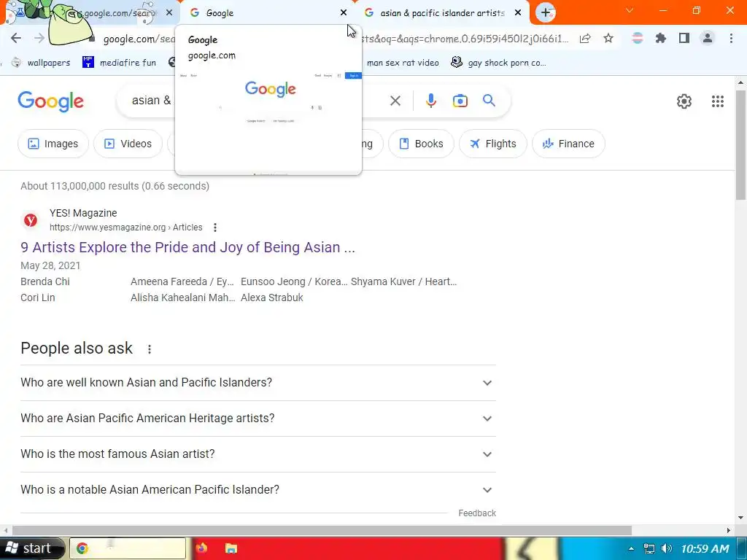
Task: Submit the search with the magnifier icon
Action: [489, 101]
